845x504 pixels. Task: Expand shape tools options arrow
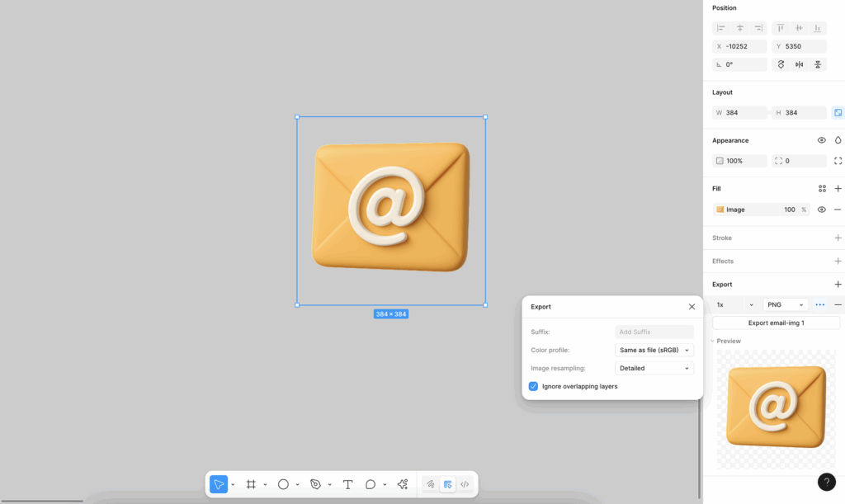[x=297, y=485]
